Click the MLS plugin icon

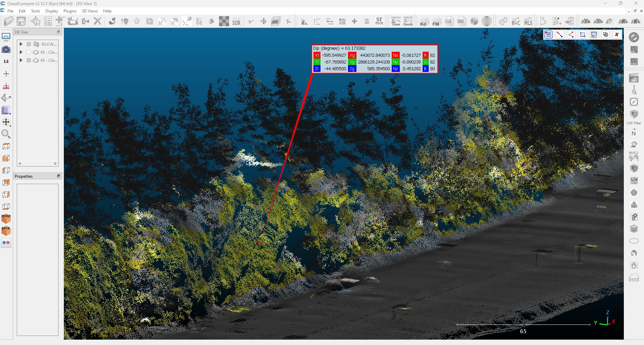(528, 22)
